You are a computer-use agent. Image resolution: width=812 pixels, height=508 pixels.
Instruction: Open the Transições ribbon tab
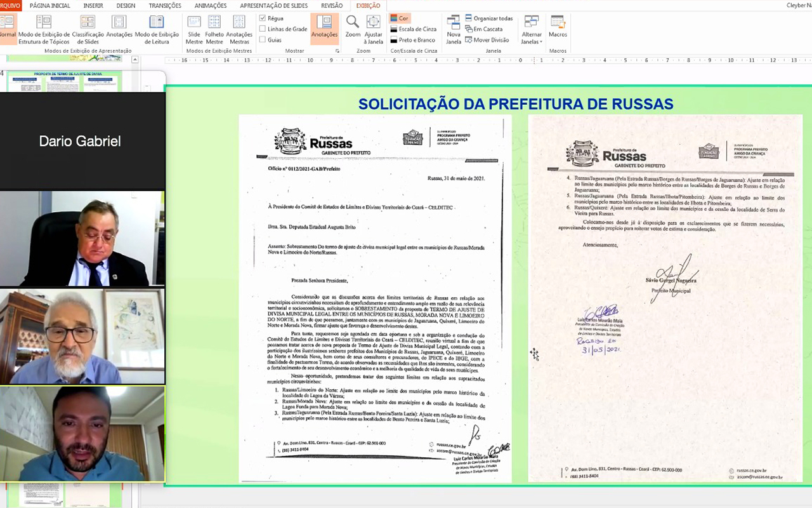[165, 6]
